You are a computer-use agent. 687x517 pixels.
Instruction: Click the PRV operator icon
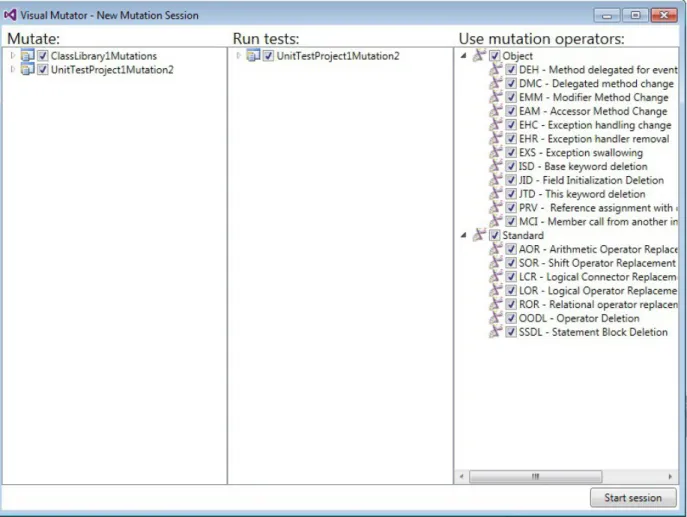496,207
